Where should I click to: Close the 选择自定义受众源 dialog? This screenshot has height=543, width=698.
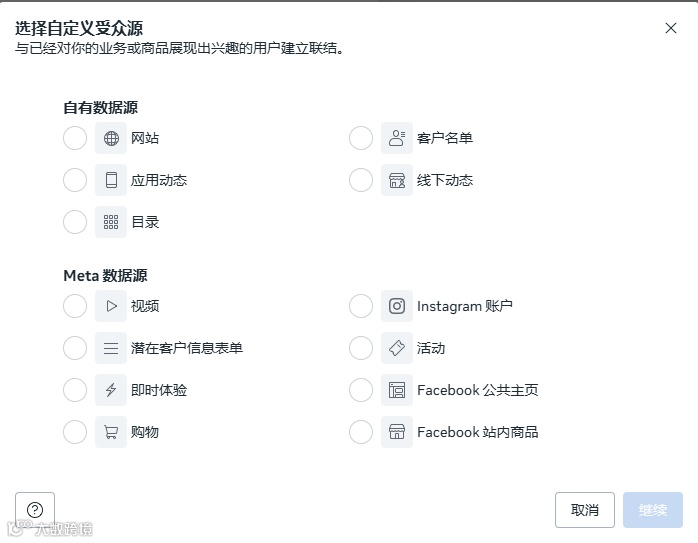tap(671, 28)
